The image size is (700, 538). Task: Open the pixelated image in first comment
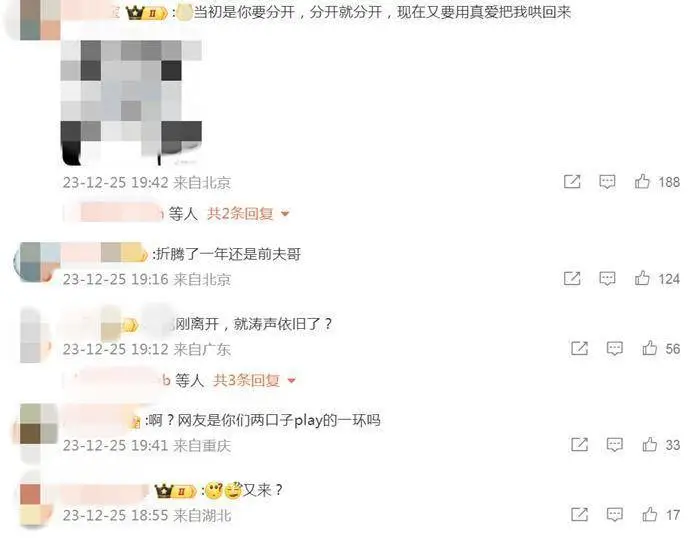coord(131,102)
